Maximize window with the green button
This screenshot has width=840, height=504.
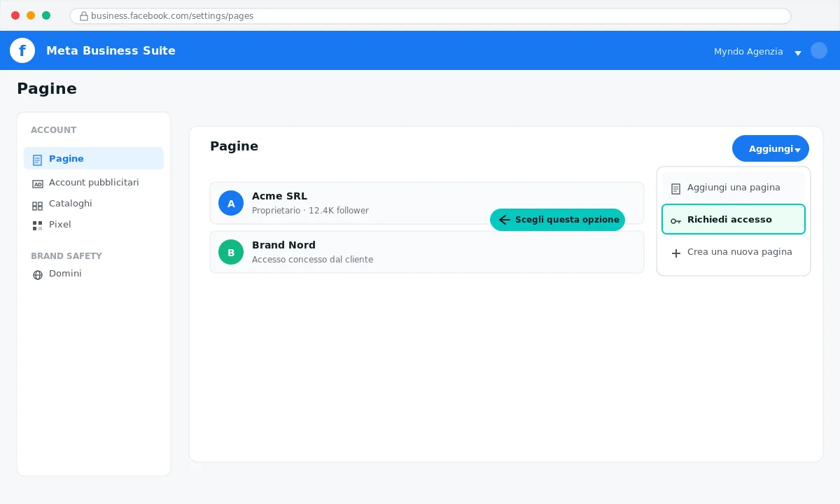point(46,15)
